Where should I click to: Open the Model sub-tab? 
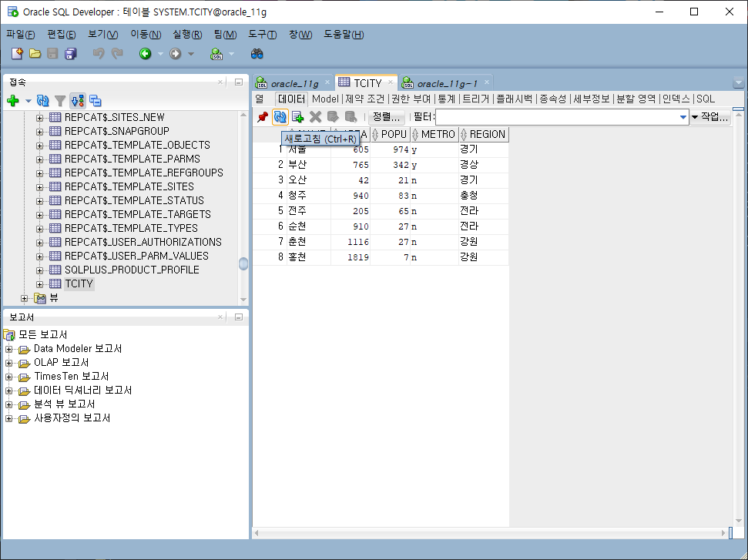pyautogui.click(x=325, y=99)
